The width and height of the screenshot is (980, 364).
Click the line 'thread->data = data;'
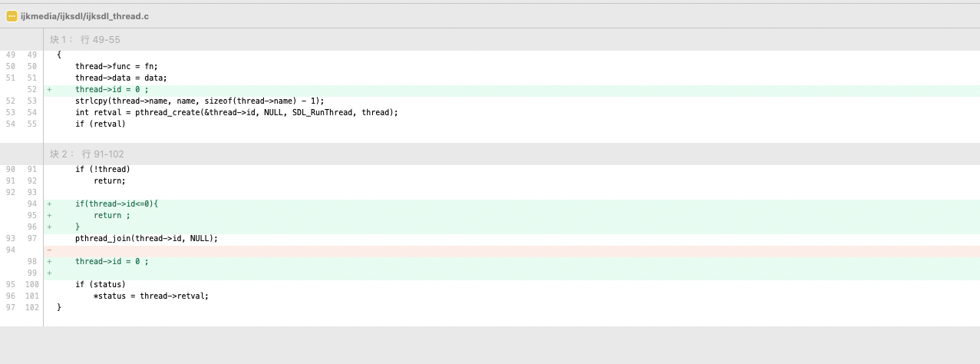pos(120,78)
